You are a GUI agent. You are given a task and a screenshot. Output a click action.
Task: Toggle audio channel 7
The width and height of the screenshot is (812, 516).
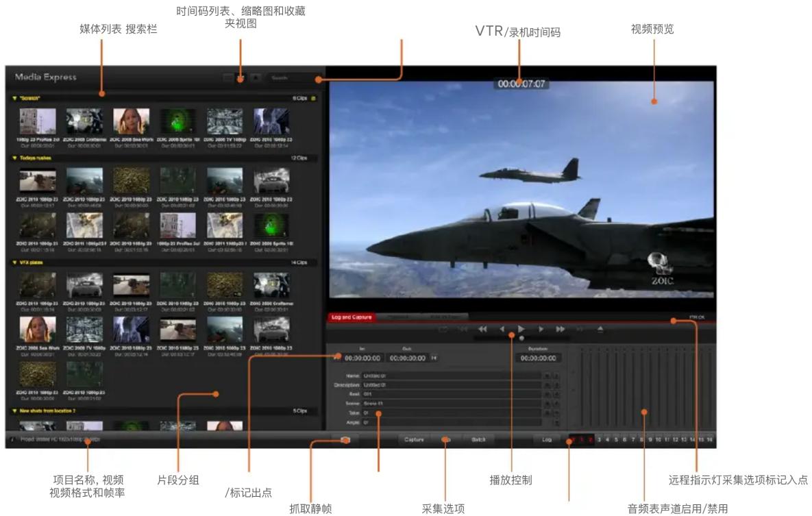633,440
